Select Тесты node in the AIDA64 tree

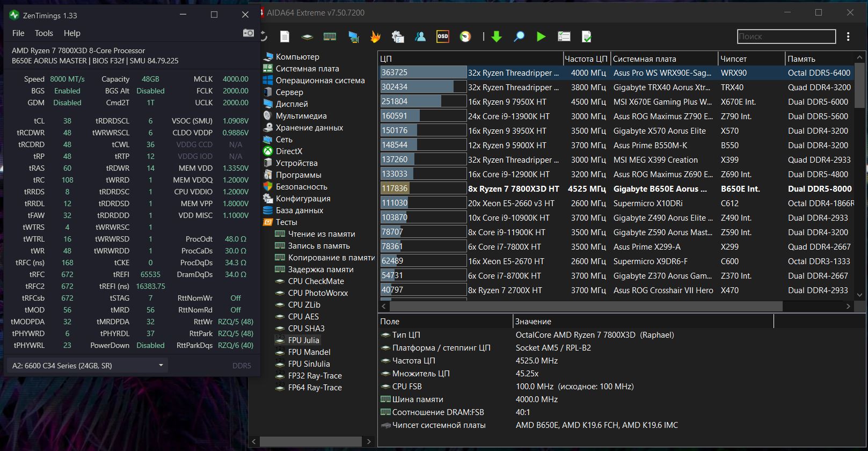[x=286, y=222]
